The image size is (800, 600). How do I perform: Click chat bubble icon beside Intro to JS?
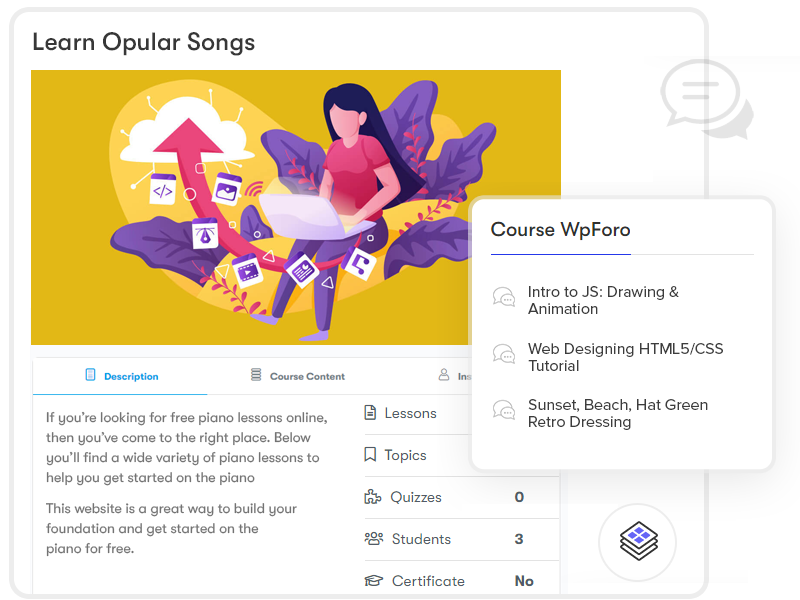click(504, 296)
